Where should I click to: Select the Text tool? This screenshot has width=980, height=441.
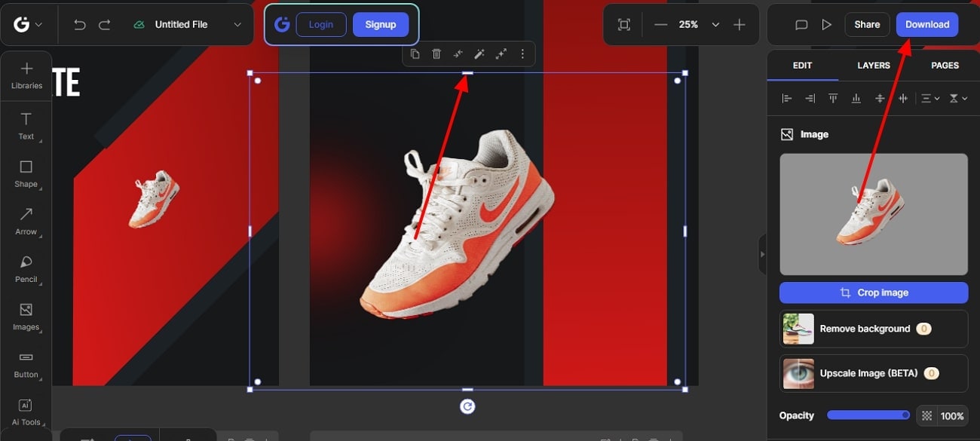(26, 127)
